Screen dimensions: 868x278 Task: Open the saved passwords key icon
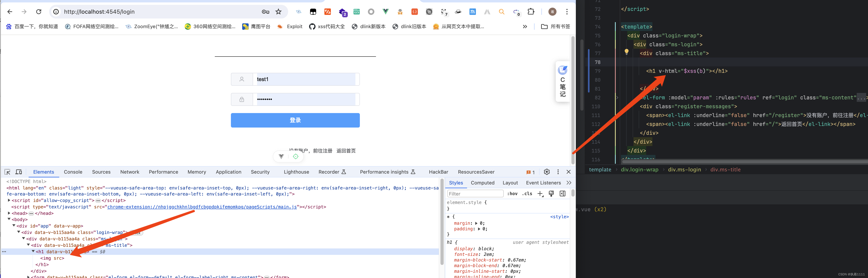point(266,12)
